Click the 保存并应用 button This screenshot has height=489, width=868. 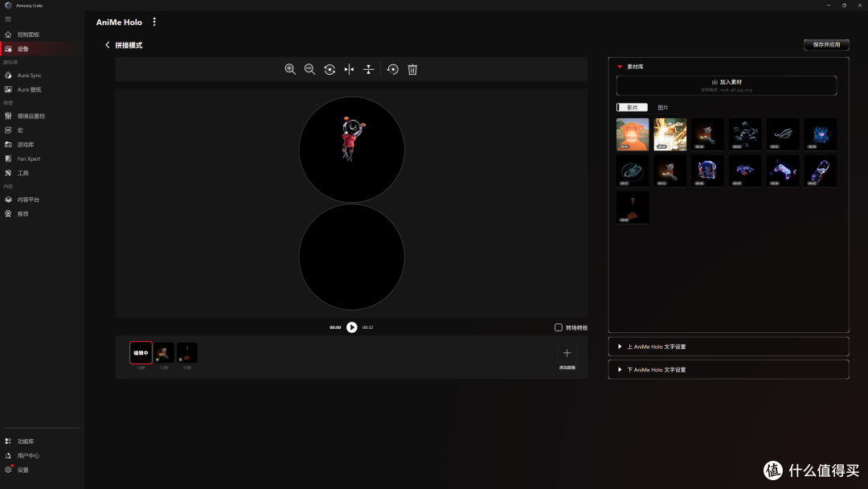point(826,45)
